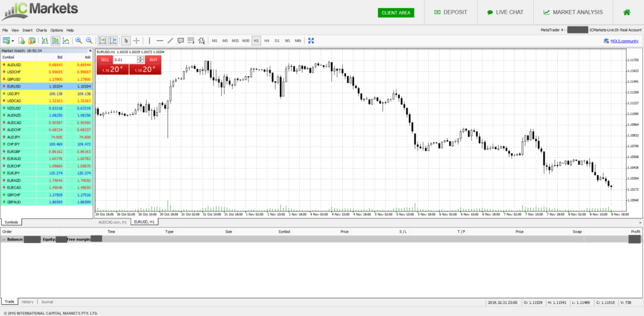Set timeframe to M15
644x316 pixels.
(x=235, y=41)
